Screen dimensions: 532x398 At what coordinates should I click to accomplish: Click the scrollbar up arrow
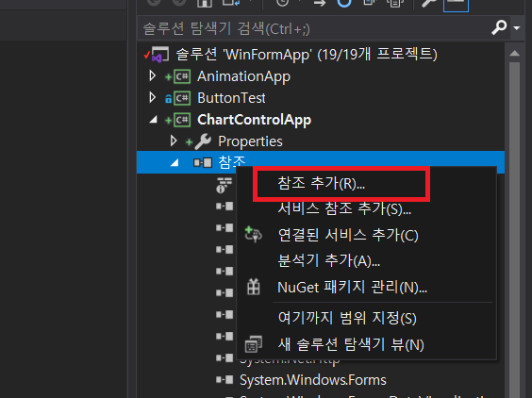[514, 53]
